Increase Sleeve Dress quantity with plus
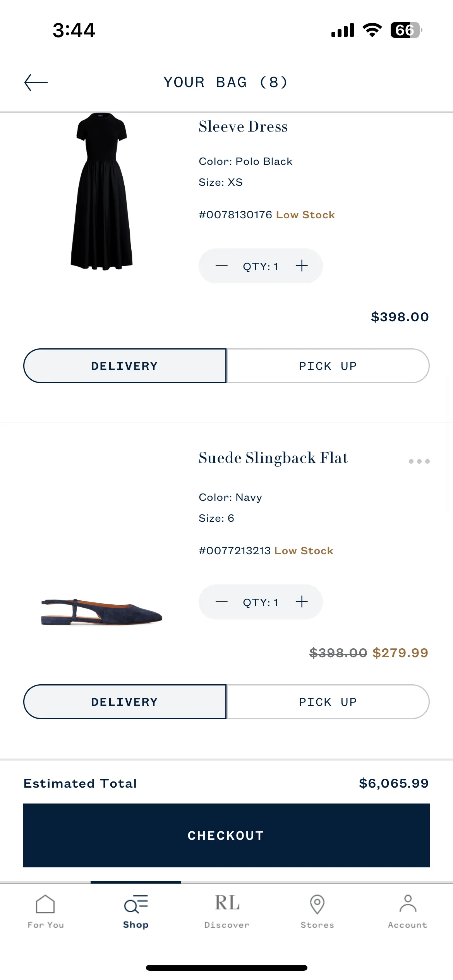The height and width of the screenshot is (980, 453). (302, 266)
